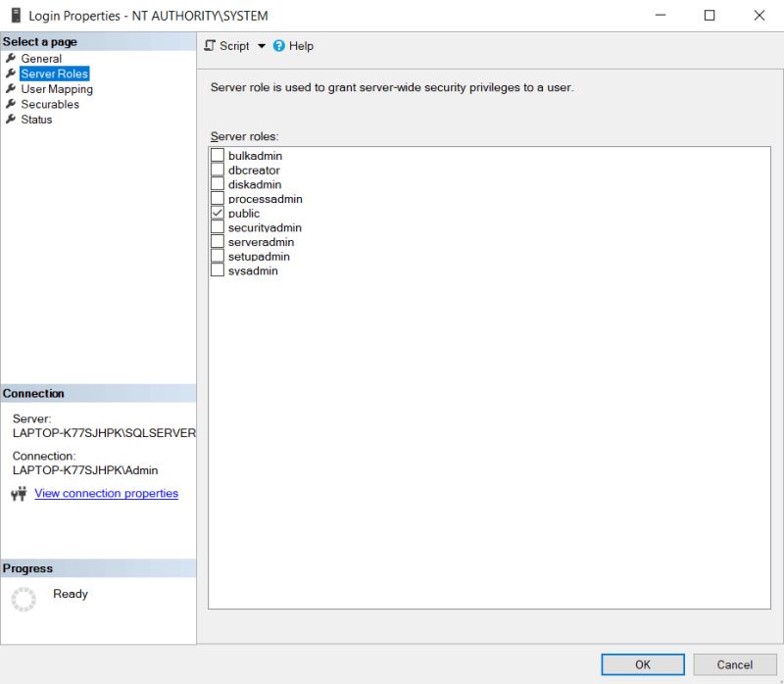Click the OK button
The width and height of the screenshot is (784, 684).
642,664
